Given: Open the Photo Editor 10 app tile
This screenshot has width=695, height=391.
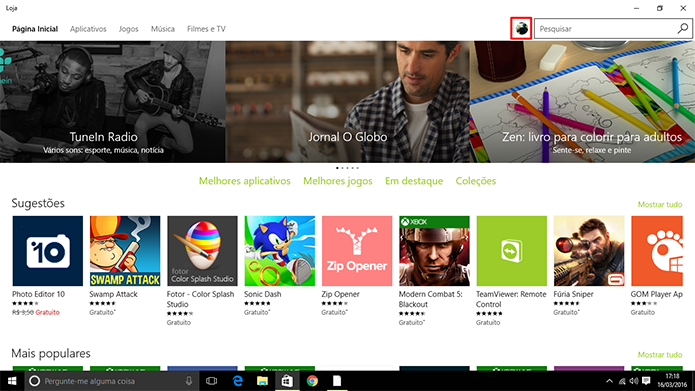Looking at the screenshot, I should click(47, 251).
